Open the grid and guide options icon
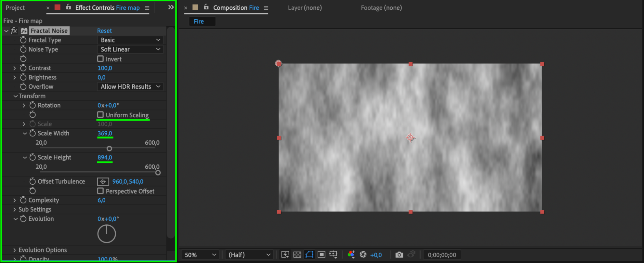Image resolution: width=644 pixels, height=263 pixels. [x=333, y=255]
